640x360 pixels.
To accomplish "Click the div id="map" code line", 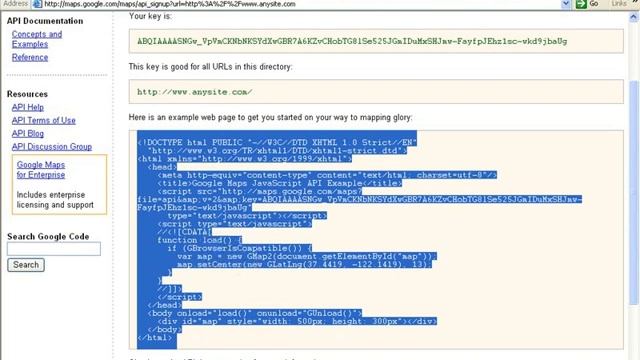I will coord(297,321).
